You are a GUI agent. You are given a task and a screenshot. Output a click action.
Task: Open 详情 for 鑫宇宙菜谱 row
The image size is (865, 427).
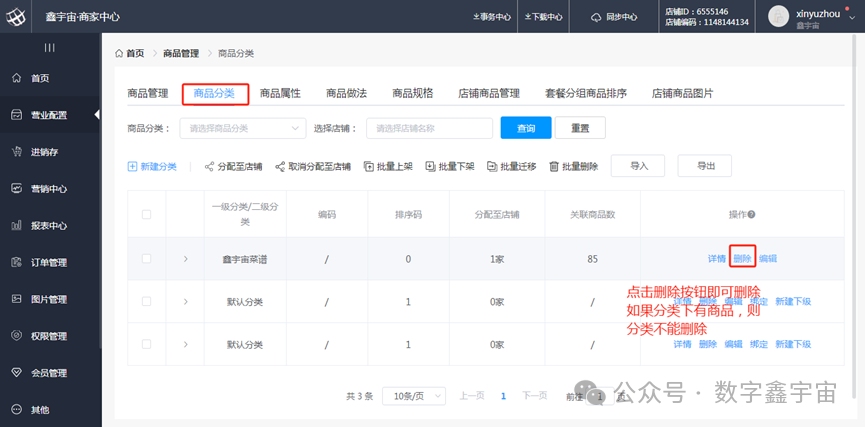(717, 258)
